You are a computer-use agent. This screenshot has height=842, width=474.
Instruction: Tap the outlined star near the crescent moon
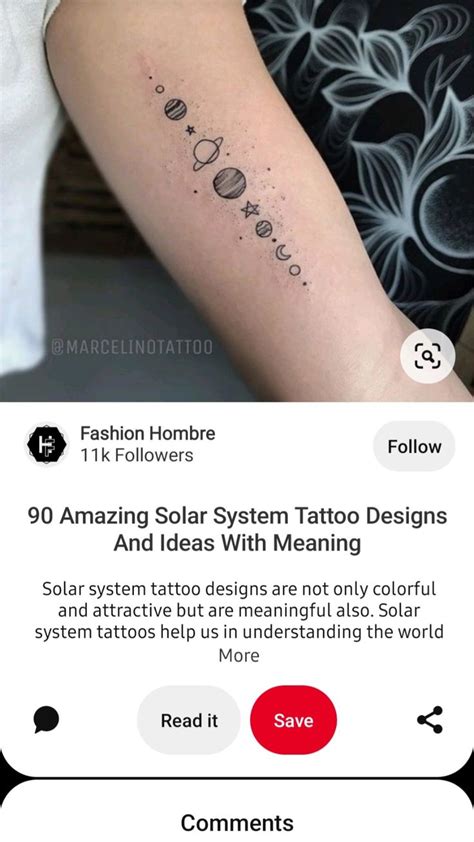250,209
